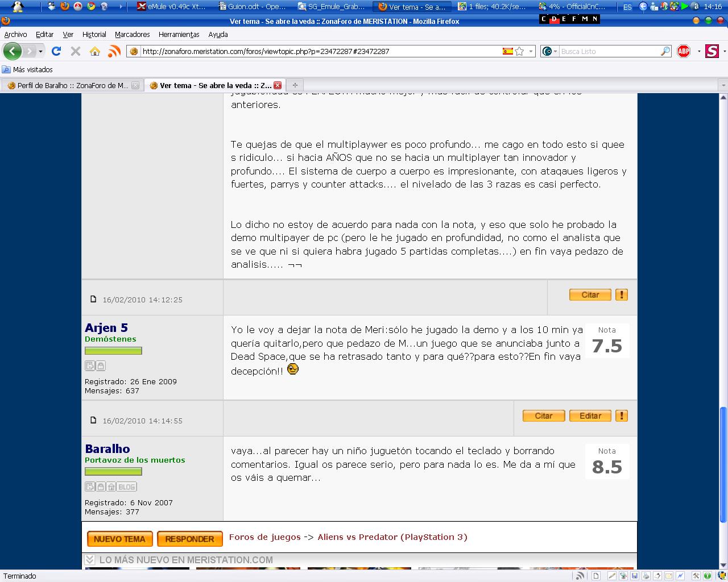Click Arjen 5's profile icon under rank bar

point(90,365)
